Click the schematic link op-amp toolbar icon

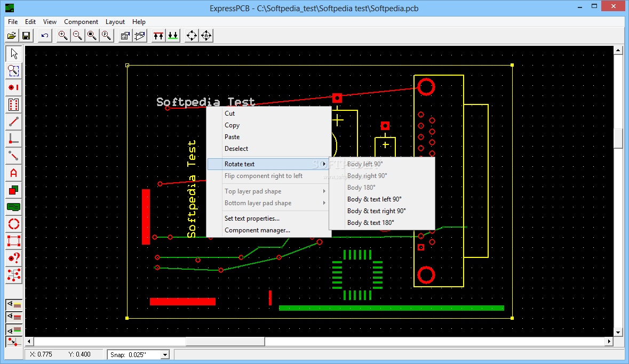(140, 36)
